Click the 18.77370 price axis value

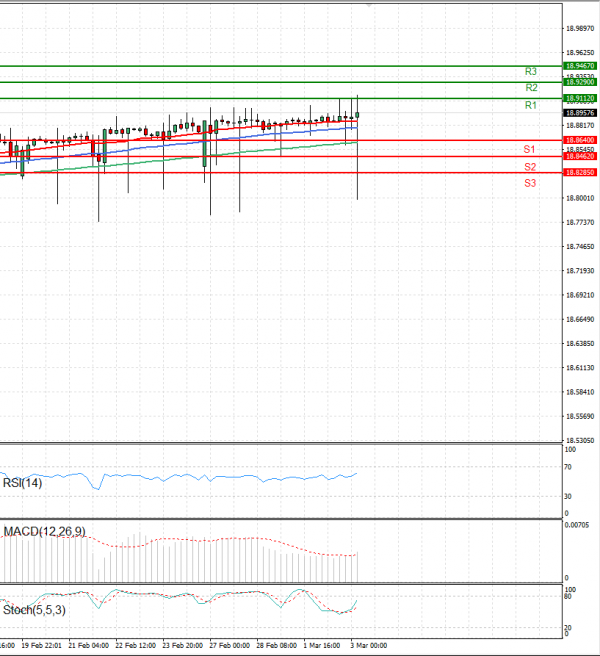[x=580, y=223]
